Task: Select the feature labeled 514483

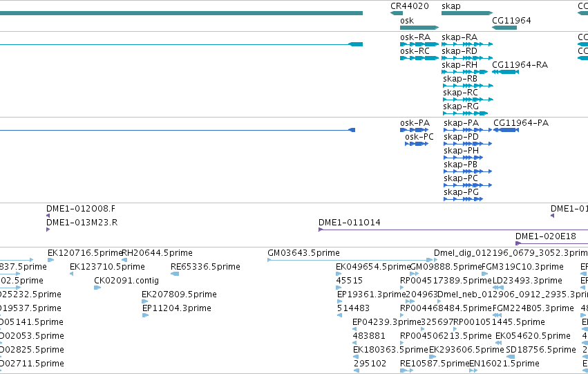Action: point(339,315)
